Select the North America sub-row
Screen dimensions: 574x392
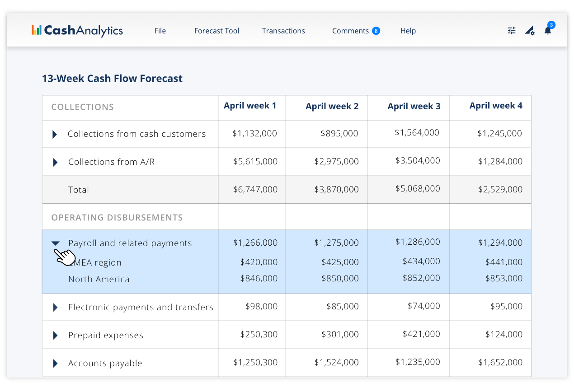click(99, 279)
